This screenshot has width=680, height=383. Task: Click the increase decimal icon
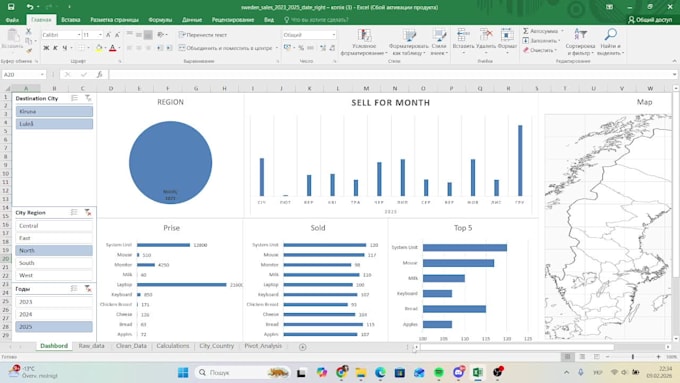click(323, 48)
